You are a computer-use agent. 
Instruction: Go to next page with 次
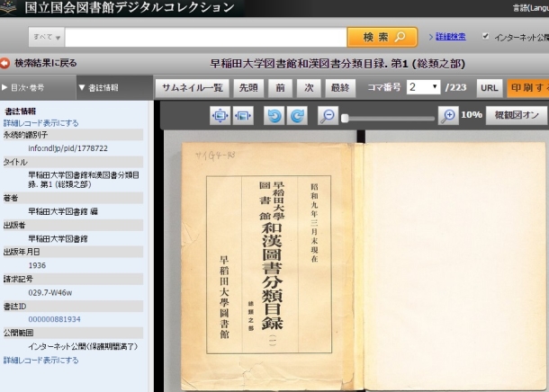tap(309, 88)
